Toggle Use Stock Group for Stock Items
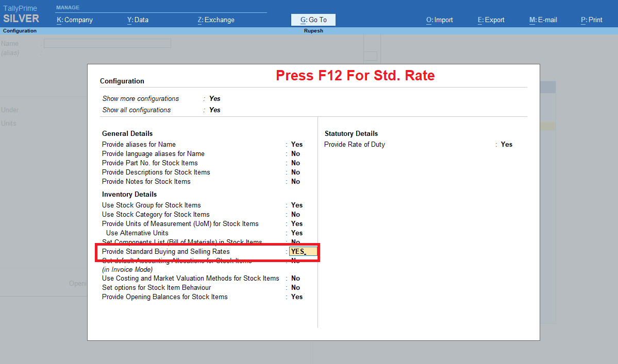Image resolution: width=618 pixels, height=364 pixels. [296, 205]
